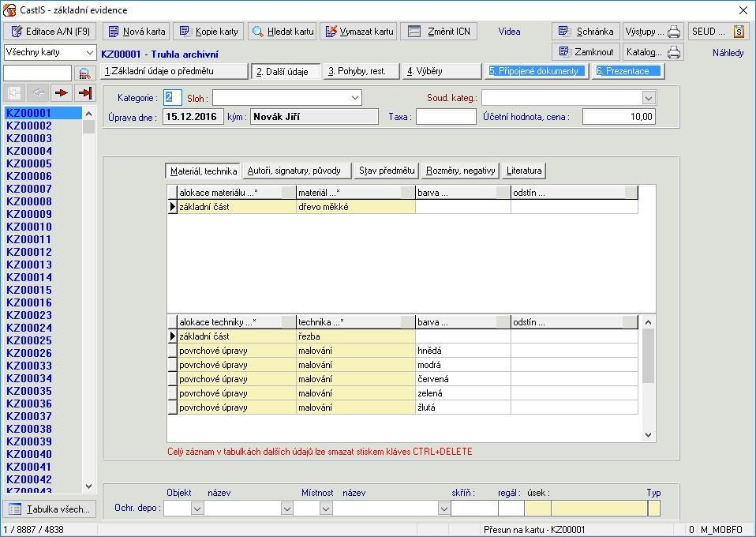Open Literatura subtab
This screenshot has width=756, height=537.
click(524, 171)
